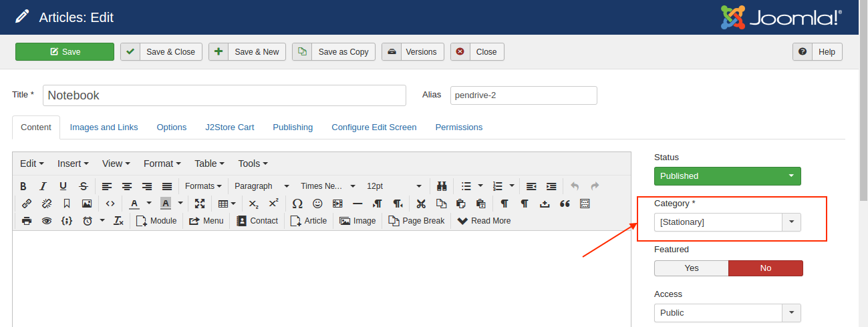This screenshot has width=868, height=327.
Task: Insert a horizontal line
Action: 357,204
